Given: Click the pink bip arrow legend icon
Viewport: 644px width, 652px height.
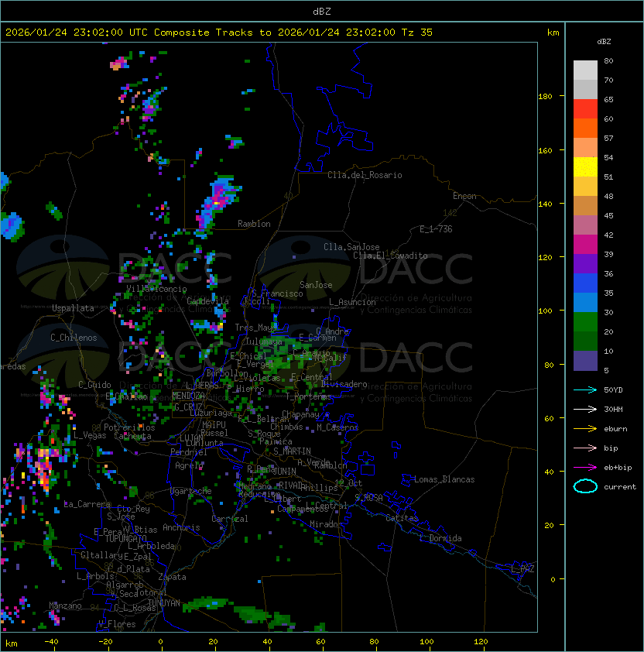Looking at the screenshot, I should pos(585,448).
